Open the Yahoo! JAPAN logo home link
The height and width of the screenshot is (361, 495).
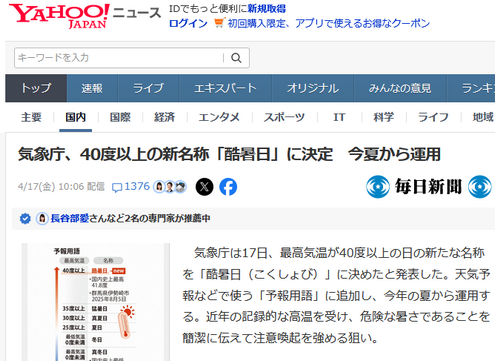(x=59, y=16)
